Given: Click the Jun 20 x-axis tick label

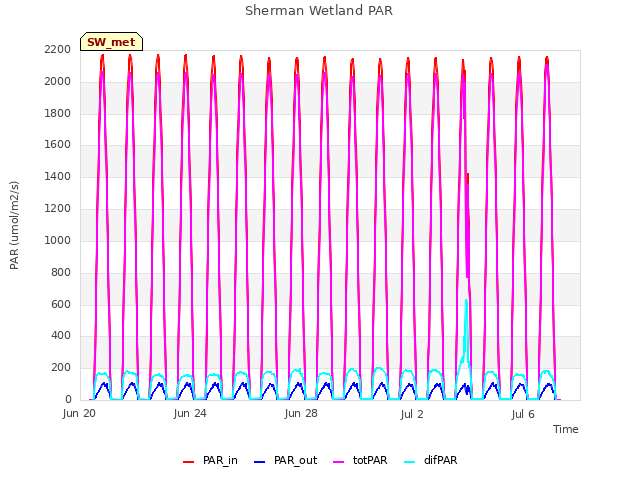Looking at the screenshot, I should pyautogui.click(x=79, y=413).
